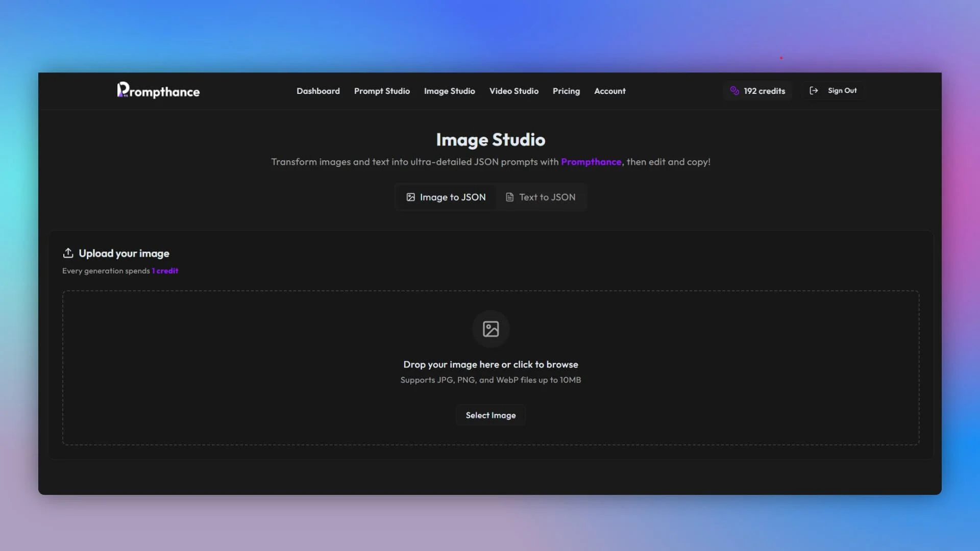
Task: Click the sign out arrow icon
Action: click(x=814, y=90)
